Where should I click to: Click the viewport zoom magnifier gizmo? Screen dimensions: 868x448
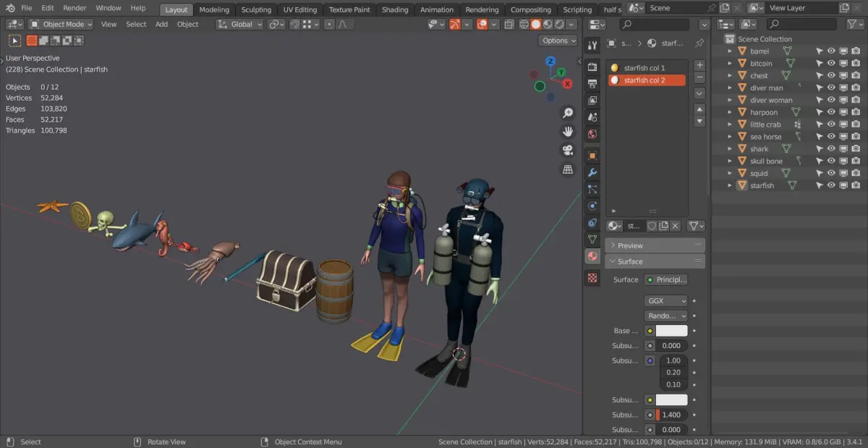[x=568, y=113]
